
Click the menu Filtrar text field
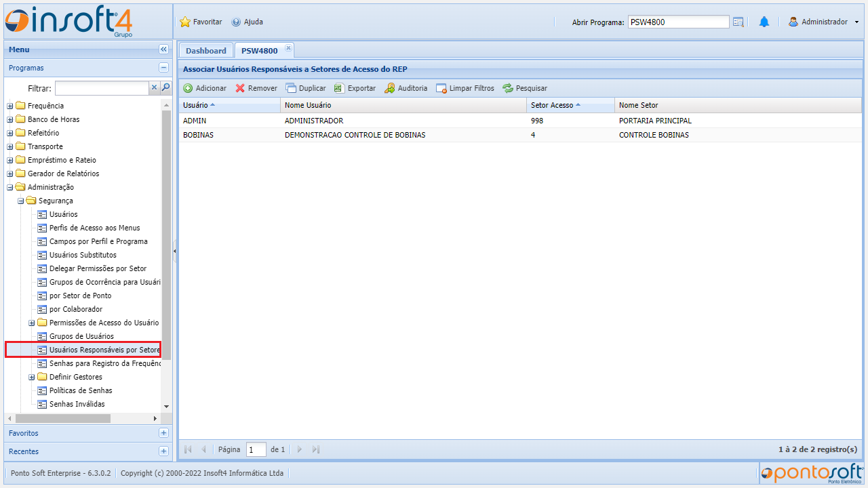(x=102, y=88)
